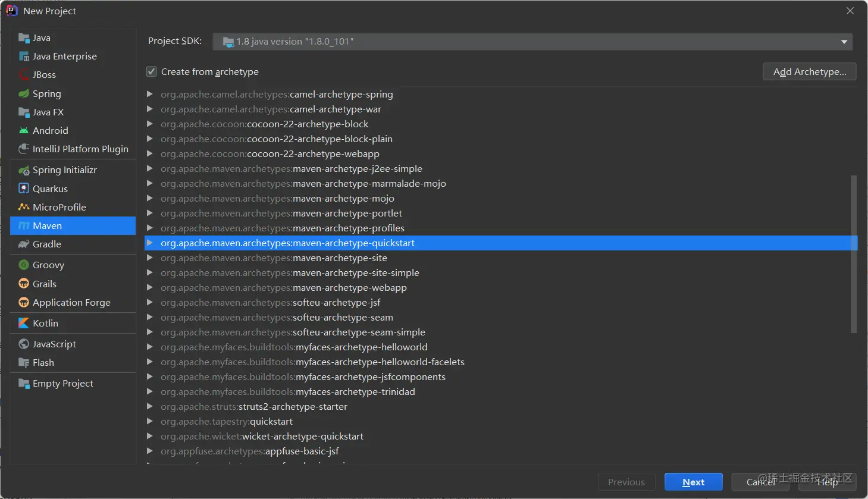Select appfuse-basic-jsf row

[501, 451]
